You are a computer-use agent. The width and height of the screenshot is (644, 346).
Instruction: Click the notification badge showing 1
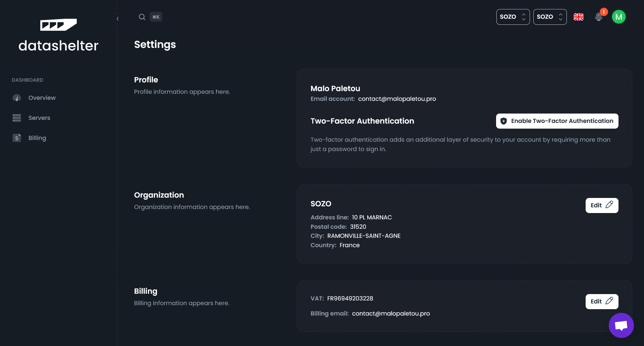point(603,12)
